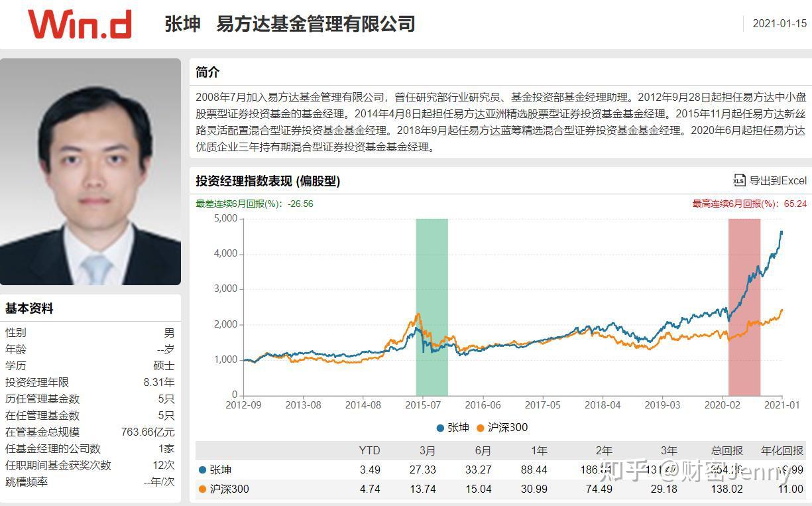The height and width of the screenshot is (506, 812).
Task: Click the page title 张坤 易方达基金管理有限公司
Action: coord(290,24)
